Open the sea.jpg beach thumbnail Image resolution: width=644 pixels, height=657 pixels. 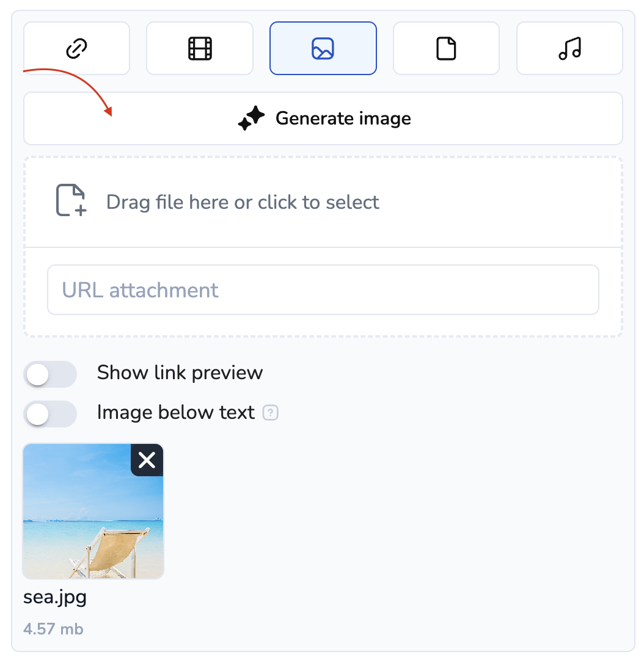[86, 519]
